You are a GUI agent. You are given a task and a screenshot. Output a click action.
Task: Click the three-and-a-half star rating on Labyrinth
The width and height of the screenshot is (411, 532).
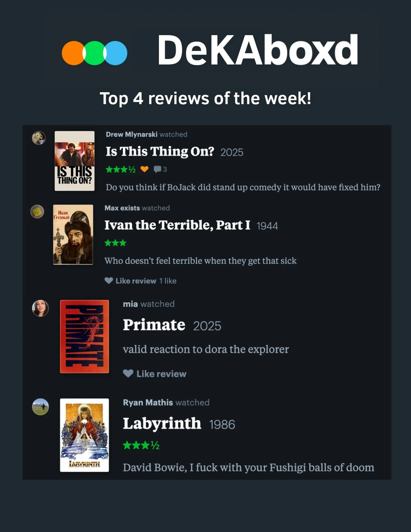141,445
